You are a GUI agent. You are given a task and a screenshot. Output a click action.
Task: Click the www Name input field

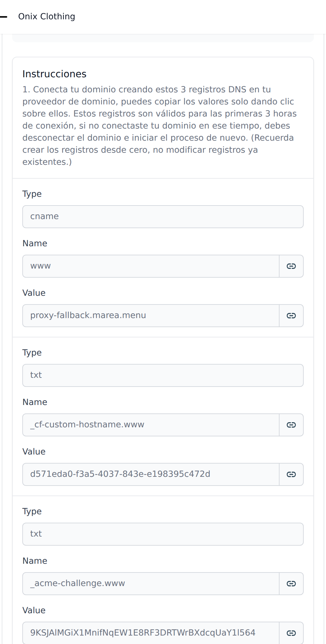tap(151, 266)
